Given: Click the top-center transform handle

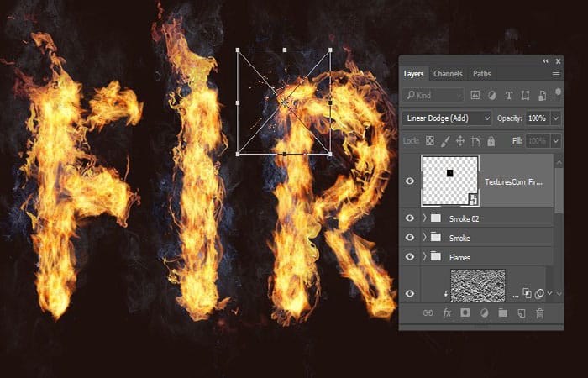Looking at the screenshot, I should [x=285, y=50].
